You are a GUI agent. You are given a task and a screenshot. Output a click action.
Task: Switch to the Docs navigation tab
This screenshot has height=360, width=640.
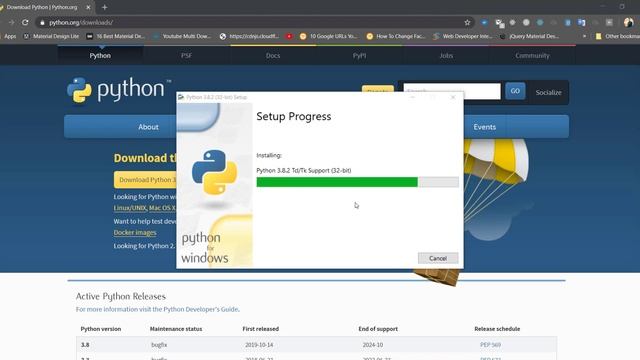pyautogui.click(x=273, y=56)
